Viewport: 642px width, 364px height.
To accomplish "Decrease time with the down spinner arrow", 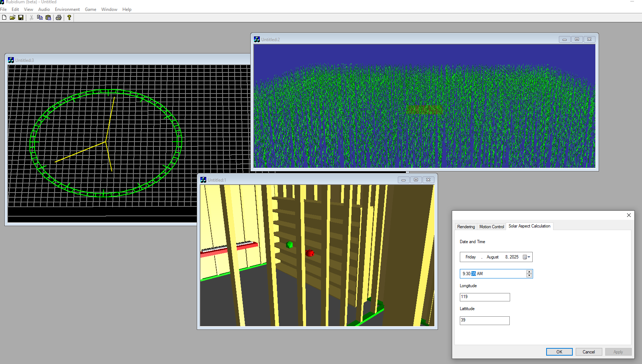I will tap(529, 276).
